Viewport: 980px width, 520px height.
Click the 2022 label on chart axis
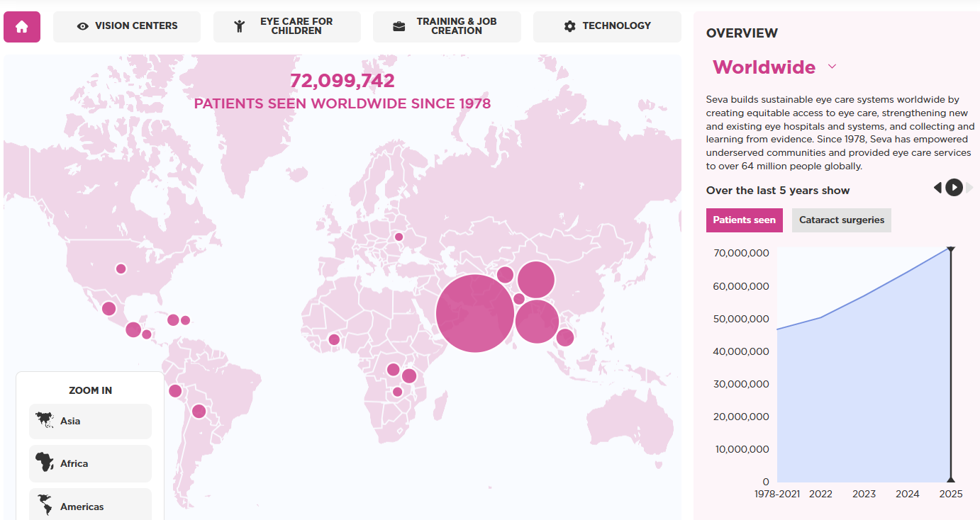[820, 494]
